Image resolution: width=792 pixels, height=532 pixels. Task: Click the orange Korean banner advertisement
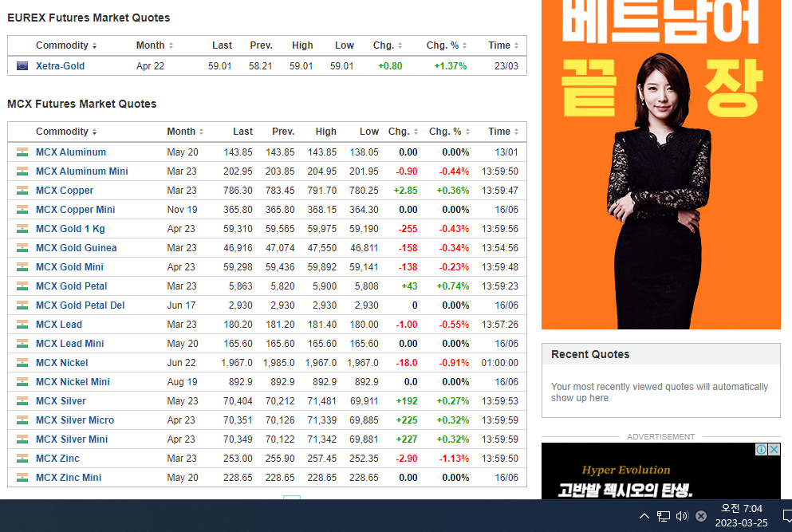[x=660, y=164]
